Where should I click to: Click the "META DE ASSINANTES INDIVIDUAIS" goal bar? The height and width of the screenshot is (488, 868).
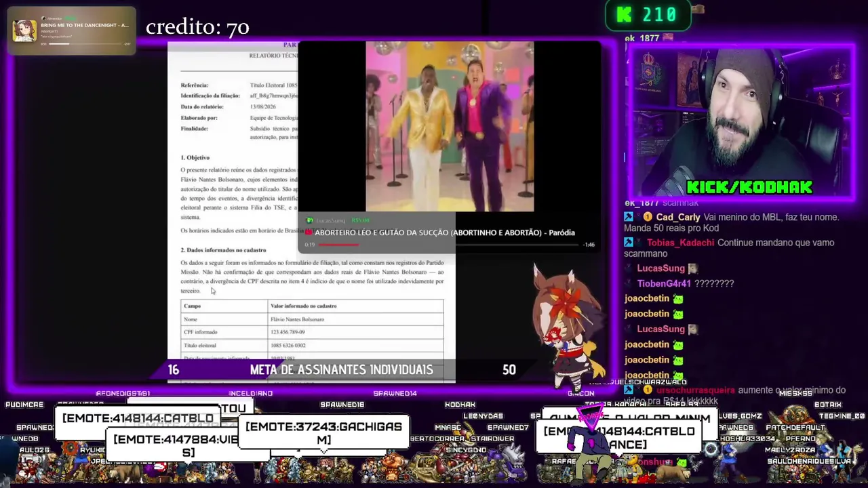(341, 369)
